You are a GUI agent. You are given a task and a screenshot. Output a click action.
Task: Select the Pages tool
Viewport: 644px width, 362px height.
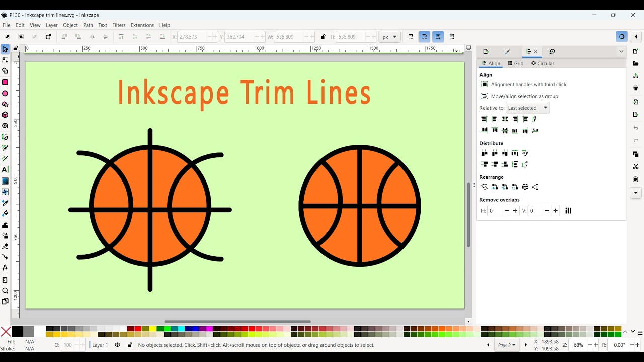[5, 301]
